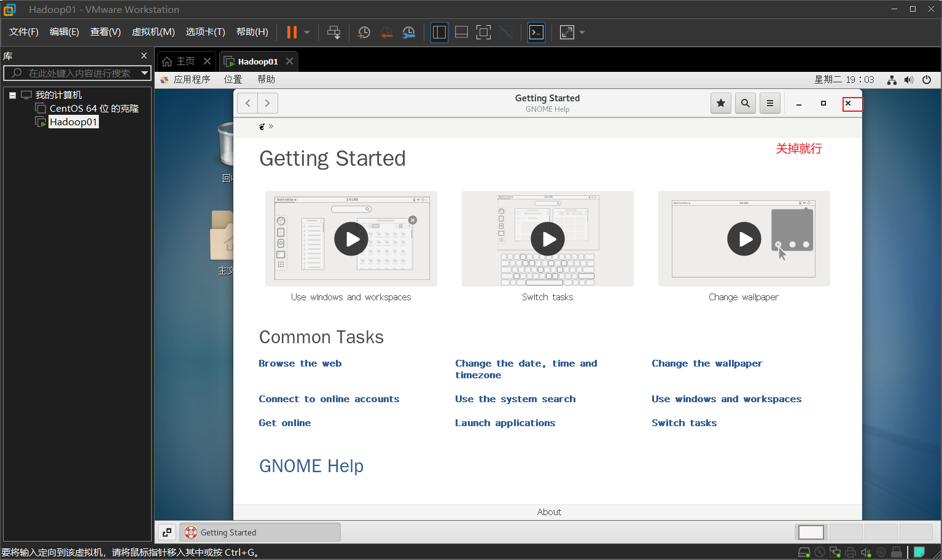This screenshot has height=560, width=942.
Task: Open the Get online link
Action: point(285,423)
